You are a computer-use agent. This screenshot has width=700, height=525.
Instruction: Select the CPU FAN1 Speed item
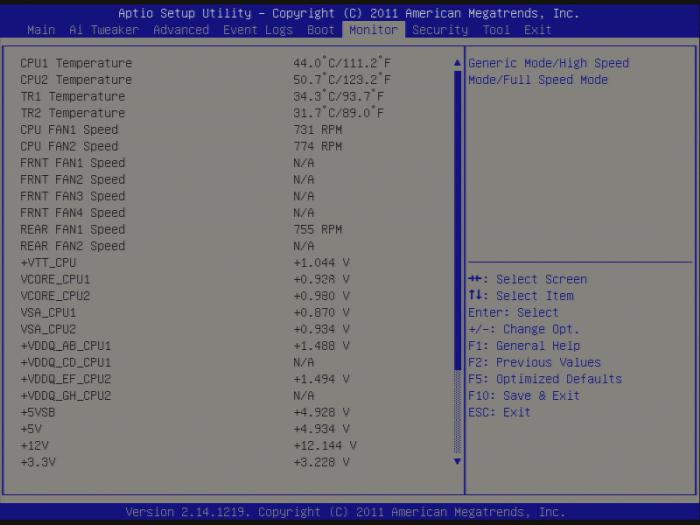pyautogui.click(x=69, y=130)
